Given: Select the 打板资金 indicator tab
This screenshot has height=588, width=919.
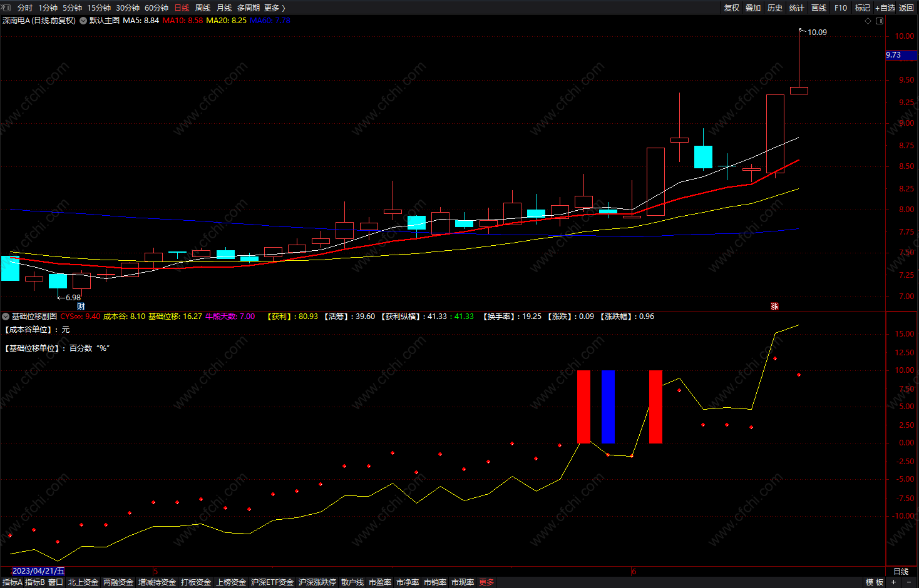Looking at the screenshot, I should (196, 582).
